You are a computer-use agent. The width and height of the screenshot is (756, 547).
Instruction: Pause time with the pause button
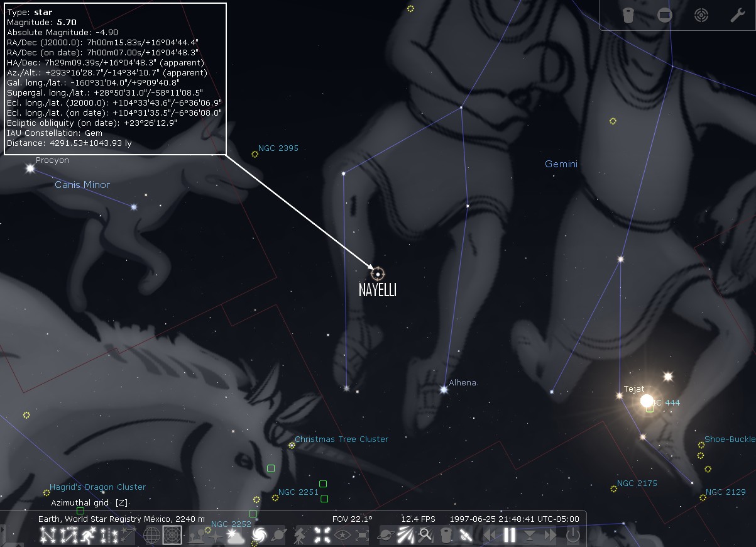pyautogui.click(x=509, y=535)
